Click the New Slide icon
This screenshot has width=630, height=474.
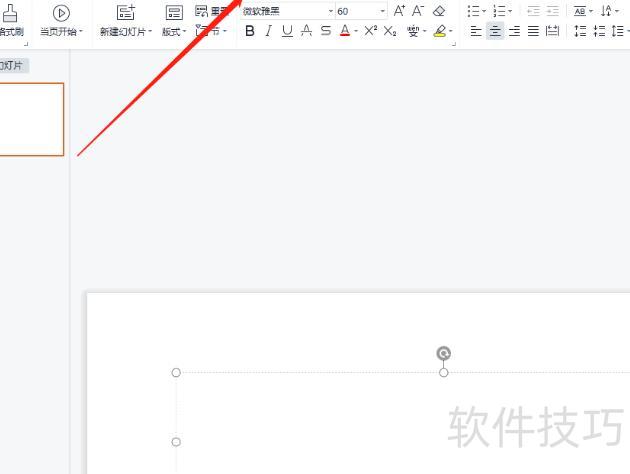tap(126, 12)
